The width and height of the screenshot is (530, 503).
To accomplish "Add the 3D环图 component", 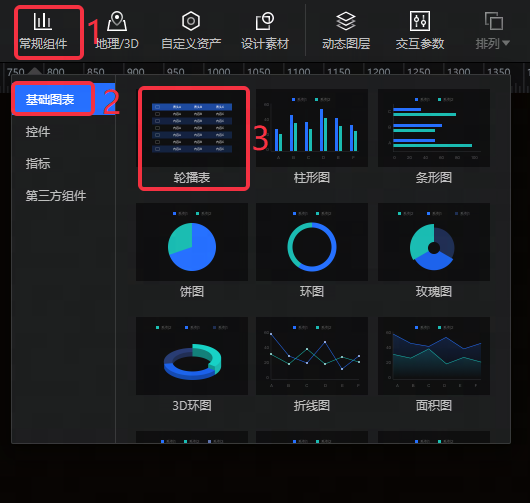I will coord(192,365).
